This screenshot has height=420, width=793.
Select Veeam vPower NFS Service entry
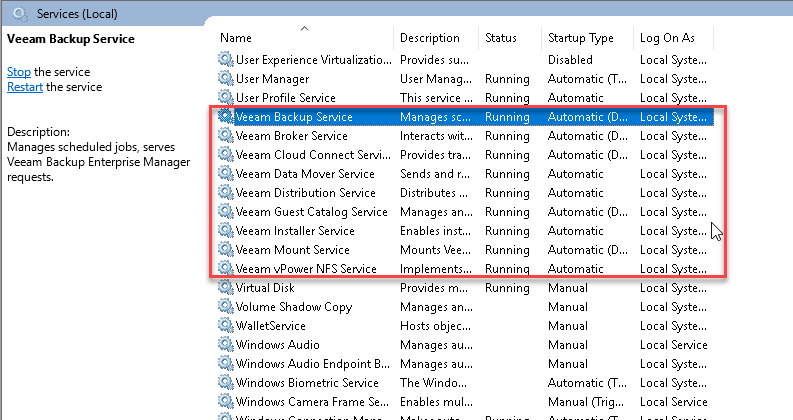(306, 269)
